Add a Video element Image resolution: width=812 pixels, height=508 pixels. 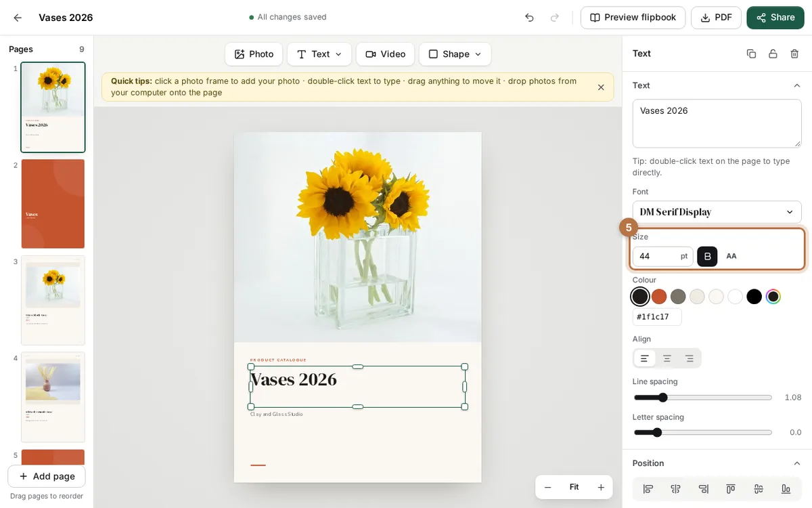tap(385, 54)
